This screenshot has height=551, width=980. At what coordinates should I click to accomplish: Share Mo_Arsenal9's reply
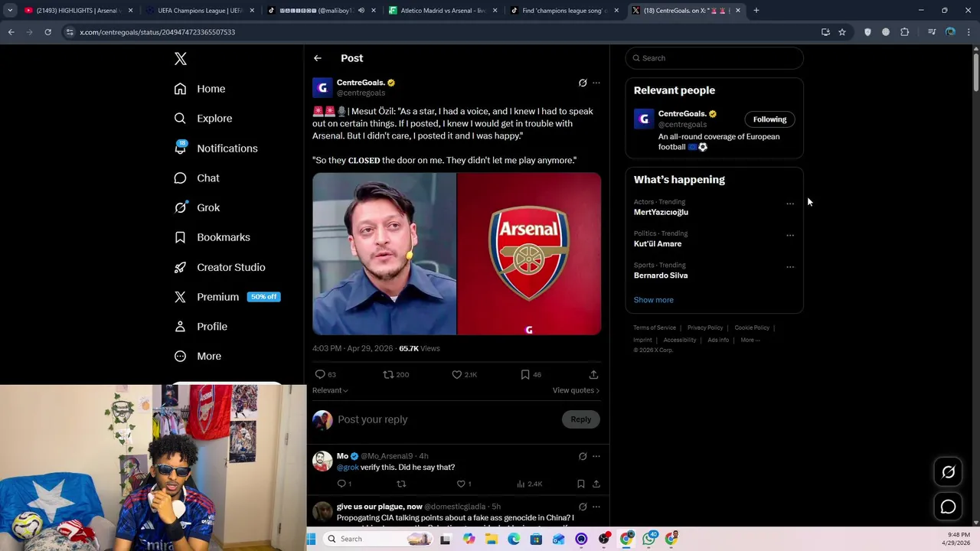(596, 484)
